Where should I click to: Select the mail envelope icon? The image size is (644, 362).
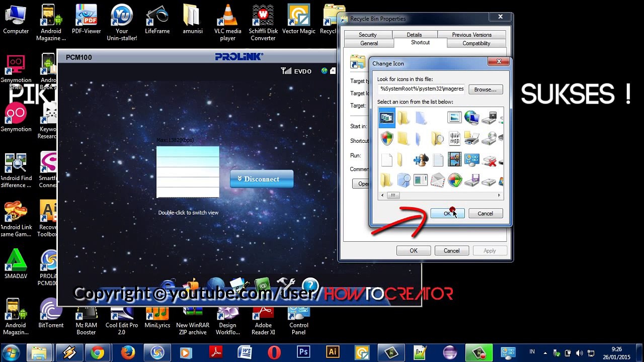point(438,180)
